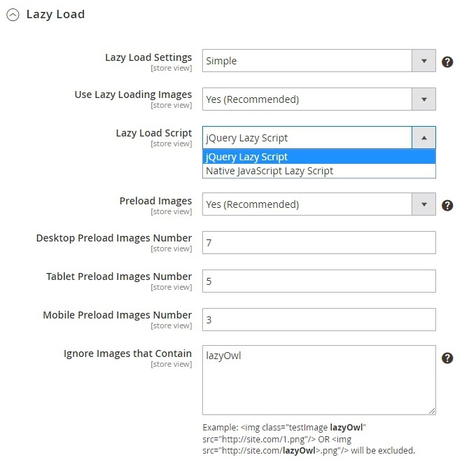Screen dimensions: 476x462
Task: Click the Preload Images label text
Action: [155, 201]
